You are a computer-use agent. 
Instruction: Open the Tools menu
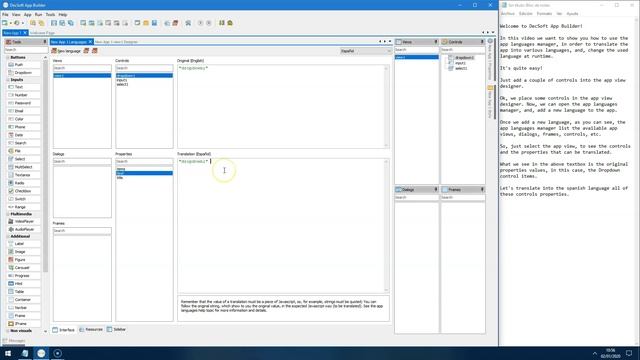pos(50,15)
